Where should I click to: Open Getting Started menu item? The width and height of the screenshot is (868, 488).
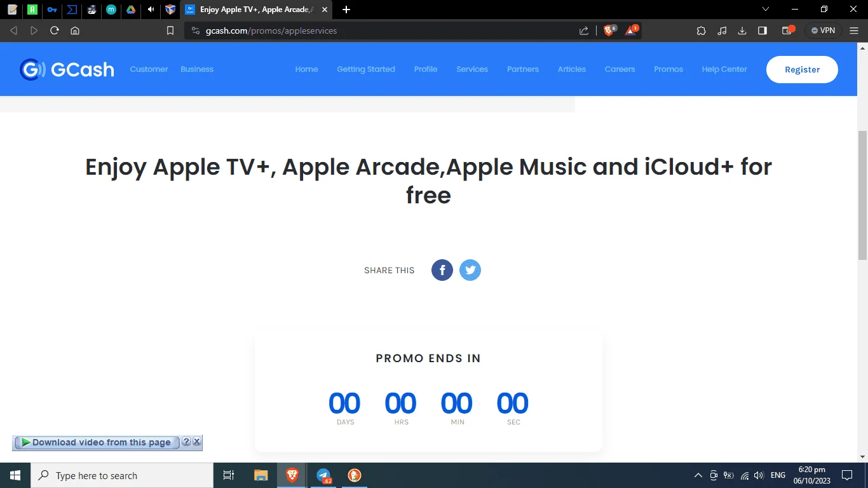tap(366, 69)
